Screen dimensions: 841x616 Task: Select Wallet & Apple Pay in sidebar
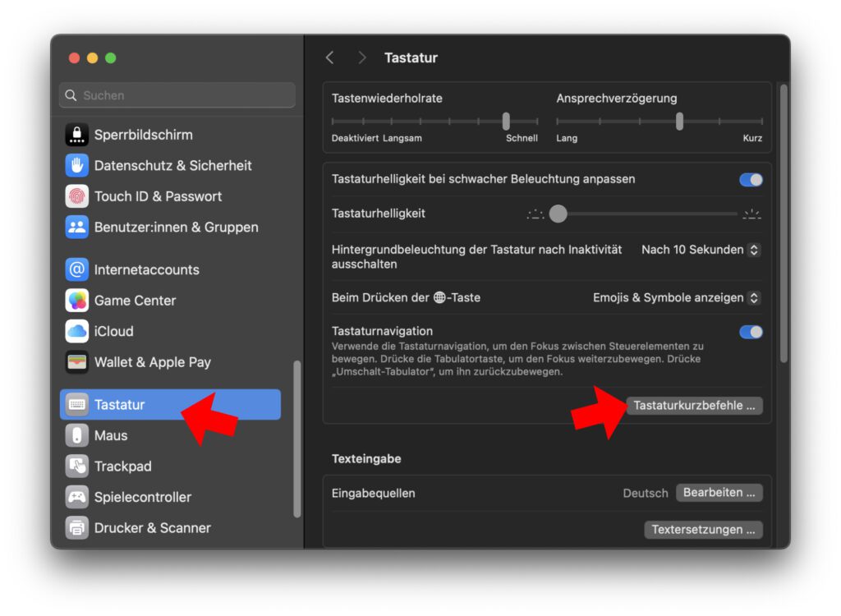(x=77, y=362)
